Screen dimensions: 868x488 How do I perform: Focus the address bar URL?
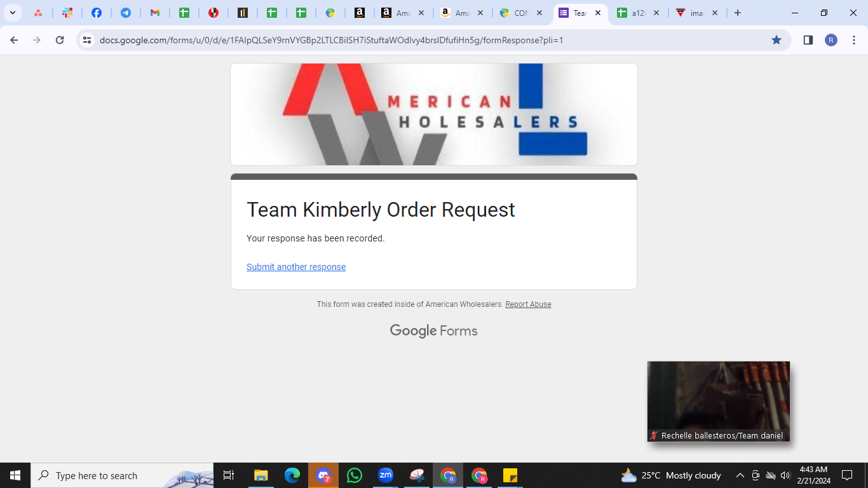[331, 40]
